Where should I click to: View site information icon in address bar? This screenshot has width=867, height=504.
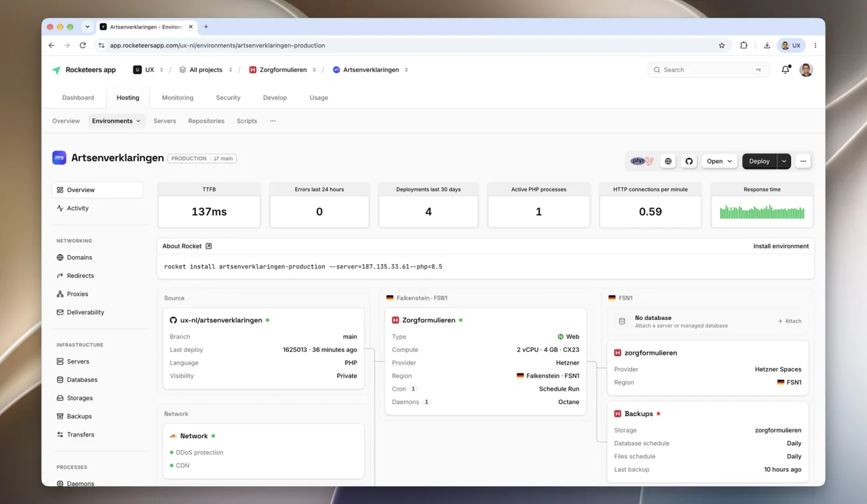101,45
